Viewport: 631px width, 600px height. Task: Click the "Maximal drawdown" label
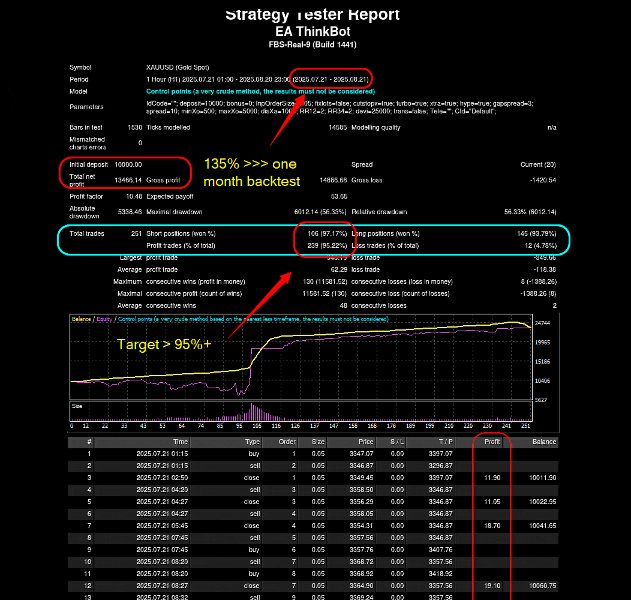tap(174, 212)
